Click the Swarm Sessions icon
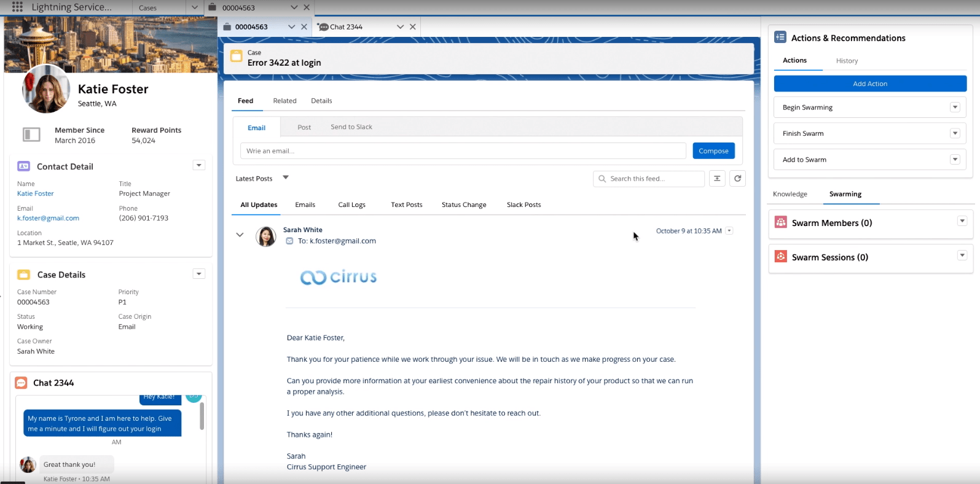Image resolution: width=980 pixels, height=484 pixels. pos(781,256)
